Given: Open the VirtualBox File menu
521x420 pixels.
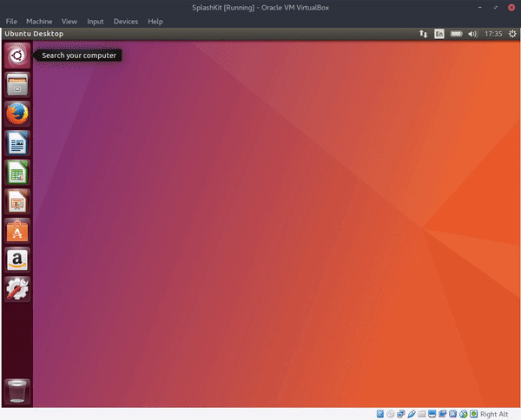Looking at the screenshot, I should pos(11,21).
